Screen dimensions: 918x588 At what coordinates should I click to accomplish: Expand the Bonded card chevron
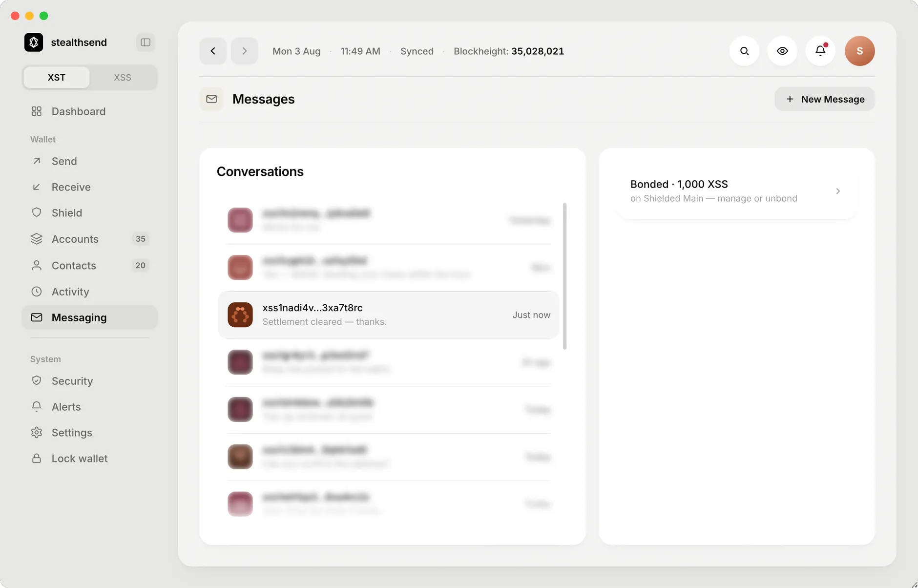point(838,191)
